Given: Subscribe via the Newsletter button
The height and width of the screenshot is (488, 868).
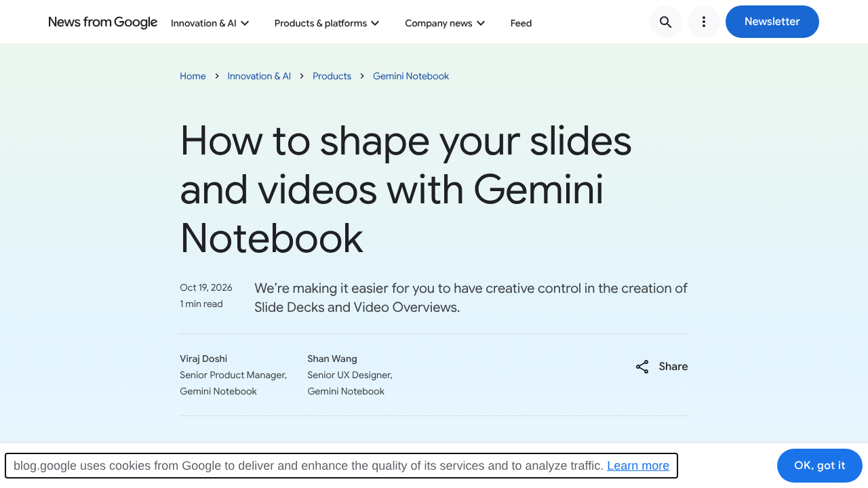Looking at the screenshot, I should [772, 22].
